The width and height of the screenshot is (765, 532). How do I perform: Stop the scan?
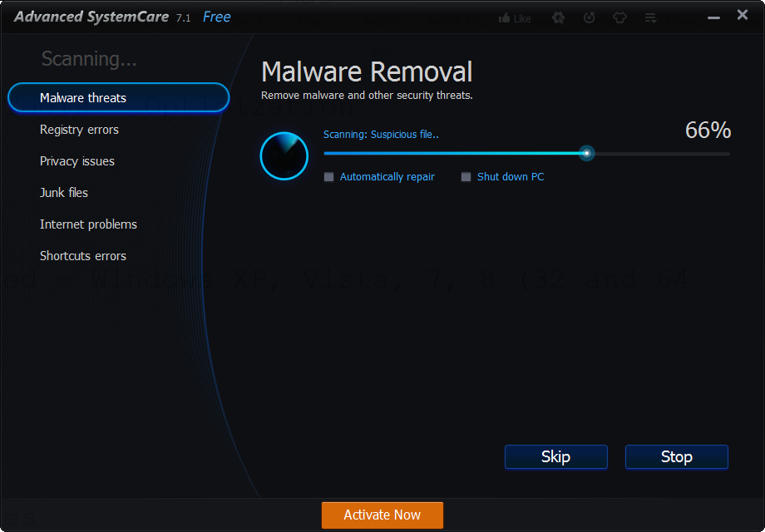(677, 457)
